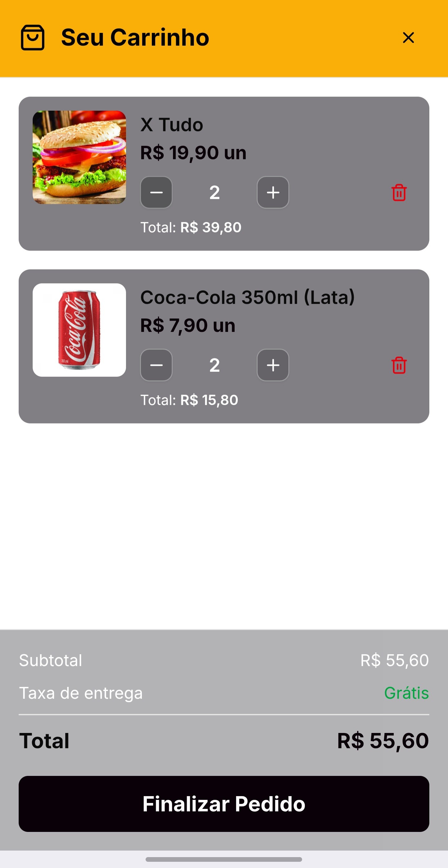Decrease Coca-Cola quantity with minus button
The width and height of the screenshot is (448, 868).
click(x=156, y=365)
